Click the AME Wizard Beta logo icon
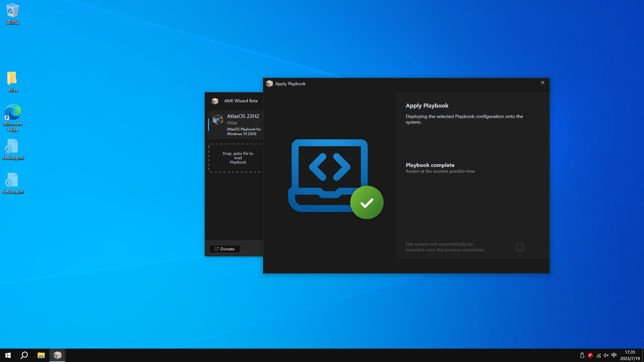Viewport: 644px width, 362px height. (x=215, y=101)
